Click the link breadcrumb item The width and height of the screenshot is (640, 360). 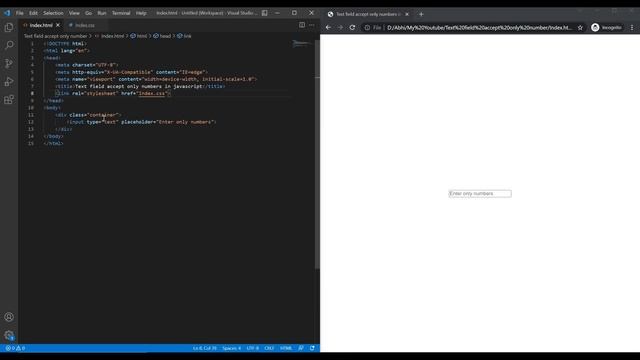pos(184,36)
